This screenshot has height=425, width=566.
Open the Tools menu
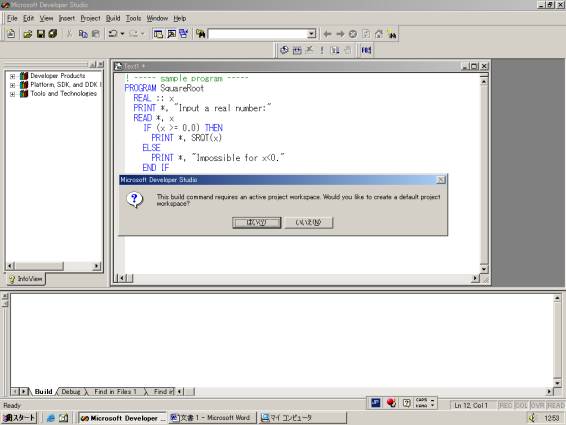tap(133, 18)
